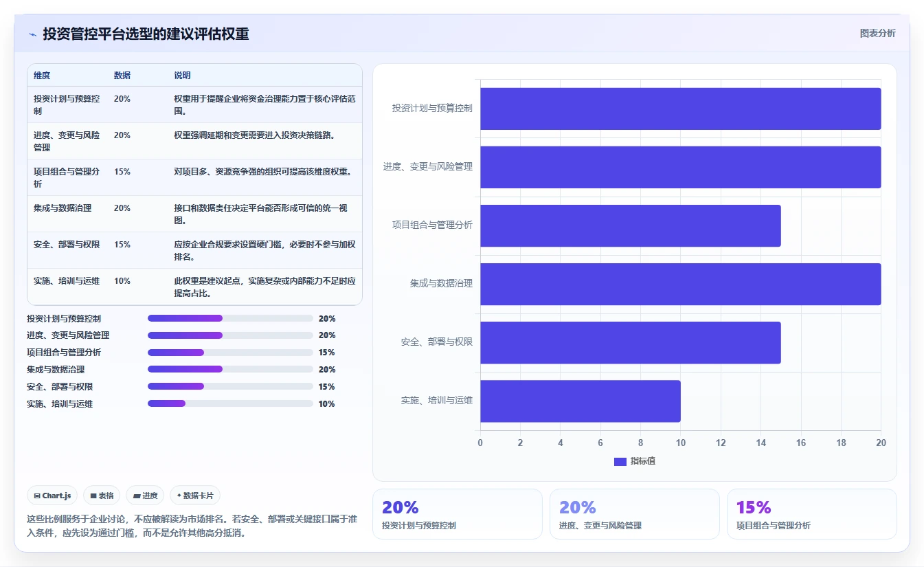The height and width of the screenshot is (567, 924).
Task: Click the 进度、变更与风险管理 table cell
Action: [67, 141]
